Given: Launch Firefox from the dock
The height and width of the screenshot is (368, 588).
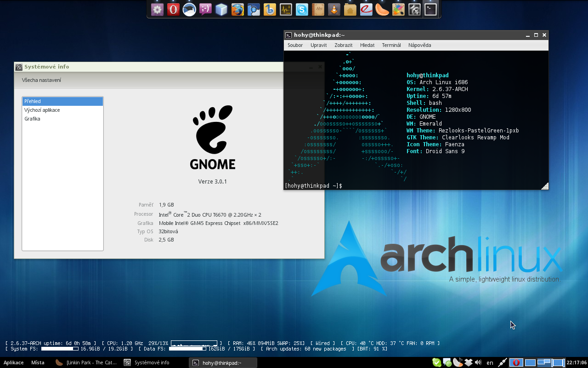Looking at the screenshot, I should (x=237, y=9).
